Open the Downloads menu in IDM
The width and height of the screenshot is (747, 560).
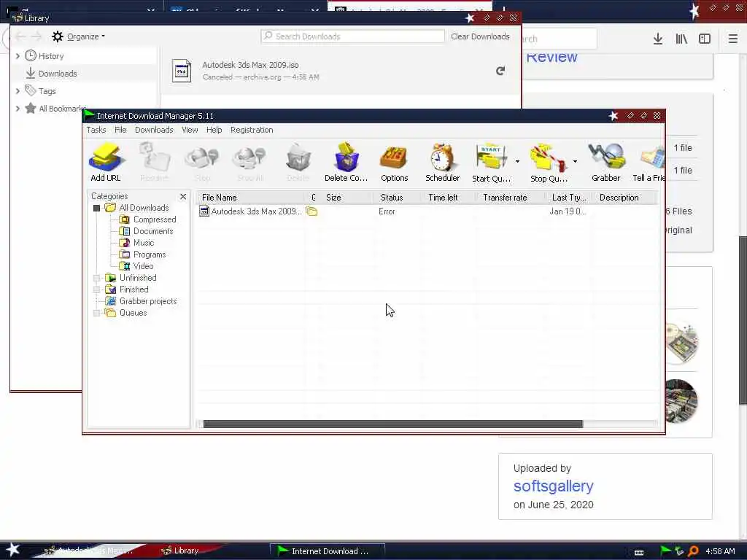point(154,130)
